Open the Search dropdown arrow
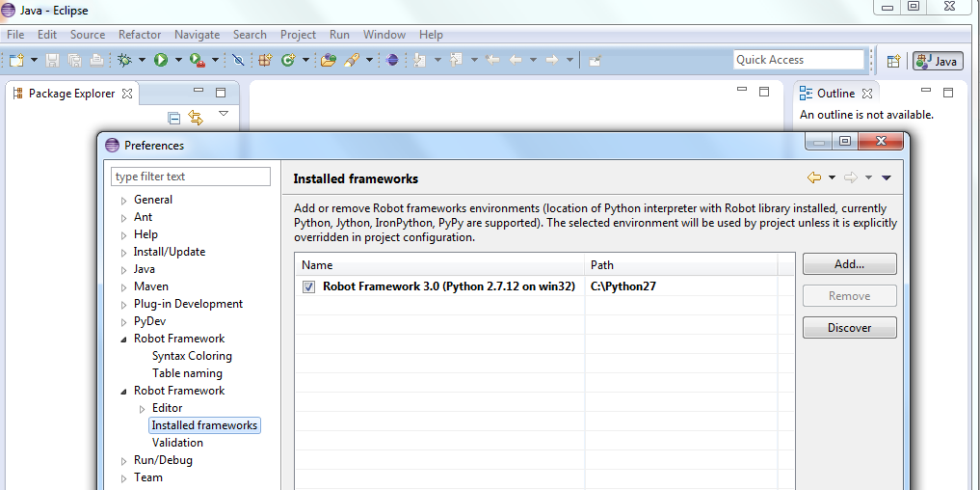Viewport: 980px width, 490px height. [x=369, y=60]
